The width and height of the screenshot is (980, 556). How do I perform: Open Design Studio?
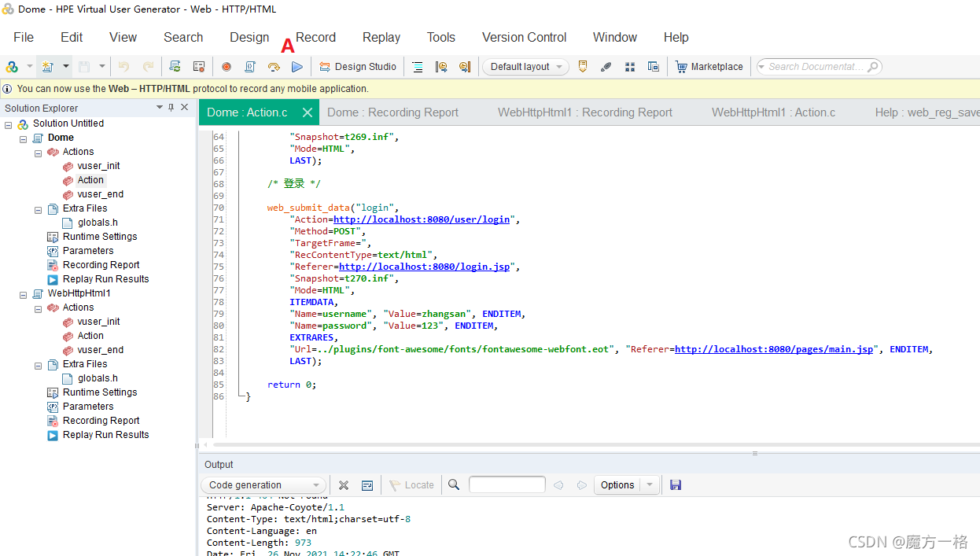coord(358,67)
